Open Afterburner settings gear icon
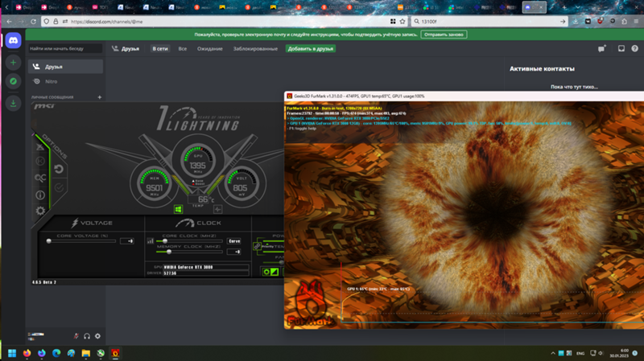This screenshot has width=644, height=361. coord(40,211)
